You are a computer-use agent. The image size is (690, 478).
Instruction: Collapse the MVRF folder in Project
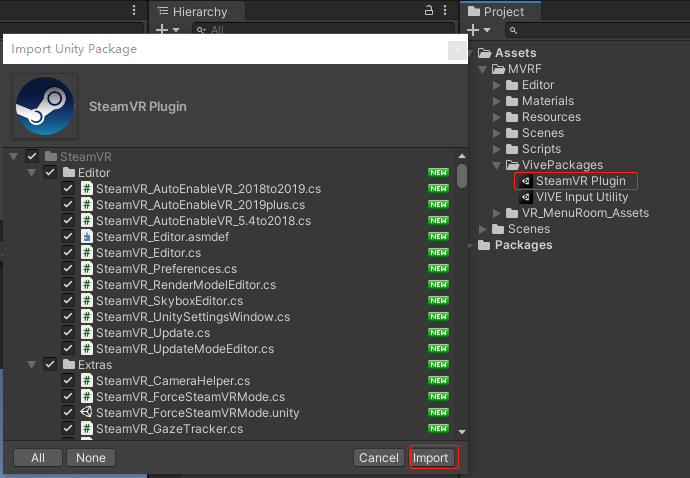[x=483, y=70]
